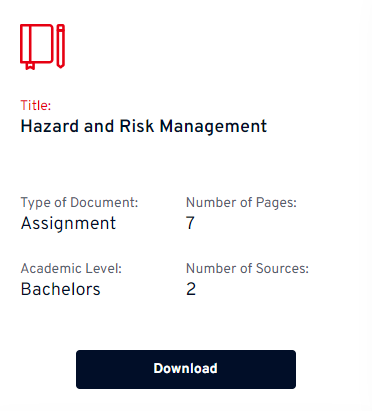The height and width of the screenshot is (411, 372).
Task: Click the 'Assignment' document type value
Action: (68, 223)
